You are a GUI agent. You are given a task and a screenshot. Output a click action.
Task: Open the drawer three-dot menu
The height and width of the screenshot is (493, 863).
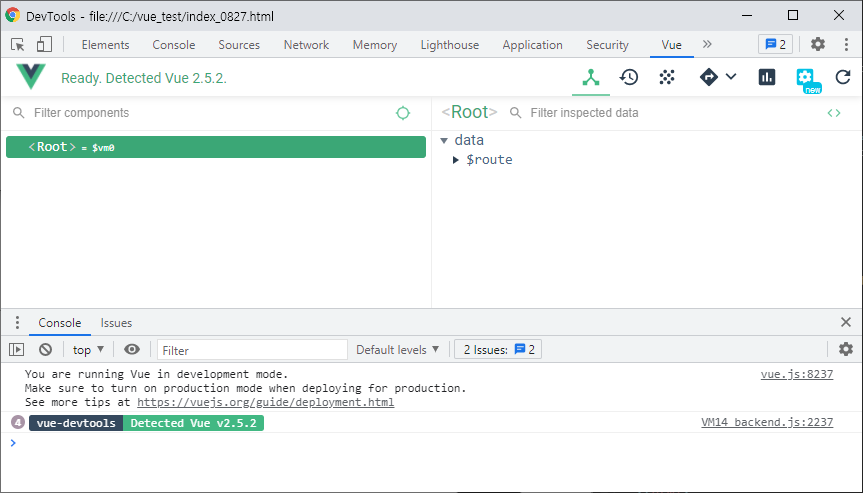[x=17, y=322]
